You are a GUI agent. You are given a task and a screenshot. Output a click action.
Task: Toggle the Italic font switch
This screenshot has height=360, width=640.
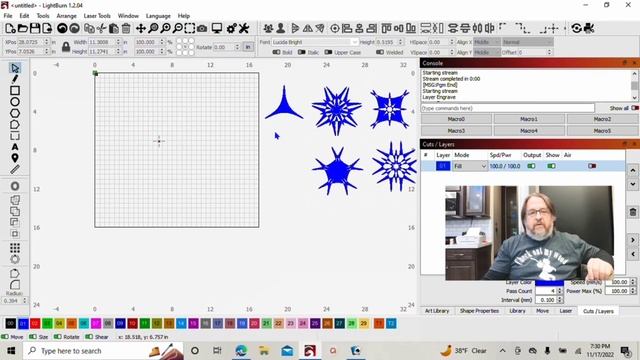[302, 52]
